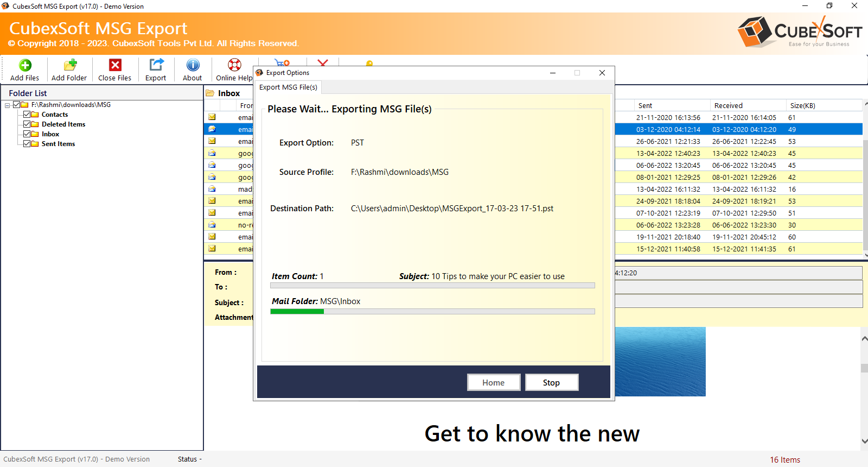The image size is (868, 467).
Task: Select the Export MSG File(s) tab
Action: 288,87
